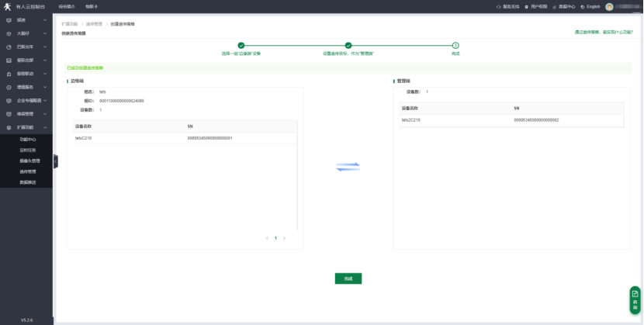This screenshot has width=644, height=325.
Task: Click the next page arrow in pagination
Action: tap(284, 238)
